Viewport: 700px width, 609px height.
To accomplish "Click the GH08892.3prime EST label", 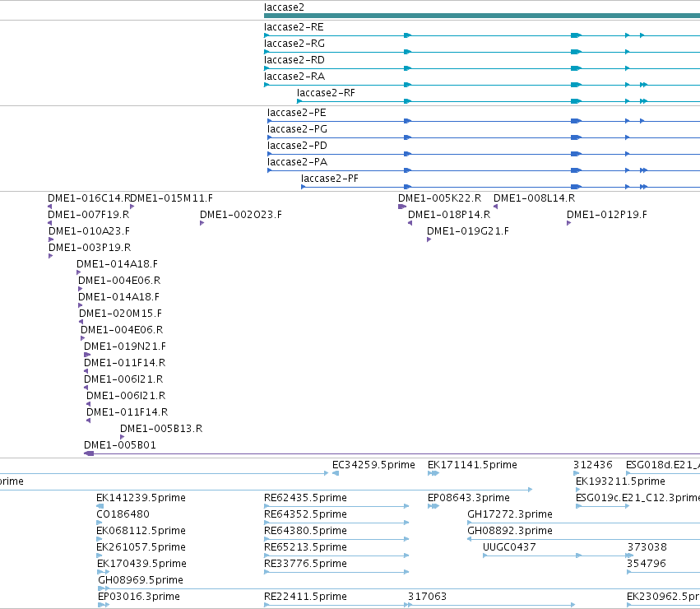I will (x=510, y=531).
